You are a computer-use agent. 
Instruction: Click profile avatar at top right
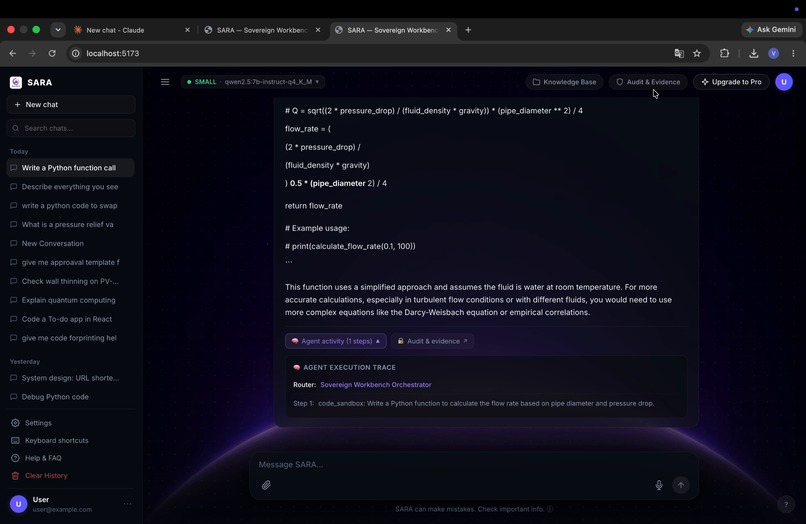point(784,82)
